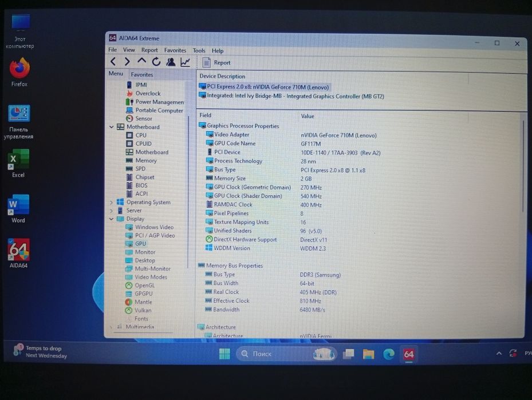Select CPU under Motherboard
Image resolution: width=532 pixels, height=400 pixels.
pyautogui.click(x=136, y=135)
